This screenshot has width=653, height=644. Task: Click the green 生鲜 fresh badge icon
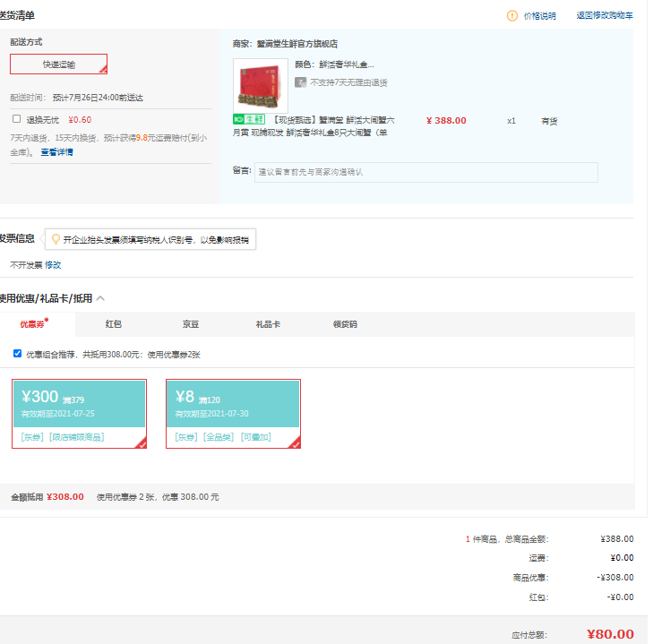[249, 119]
